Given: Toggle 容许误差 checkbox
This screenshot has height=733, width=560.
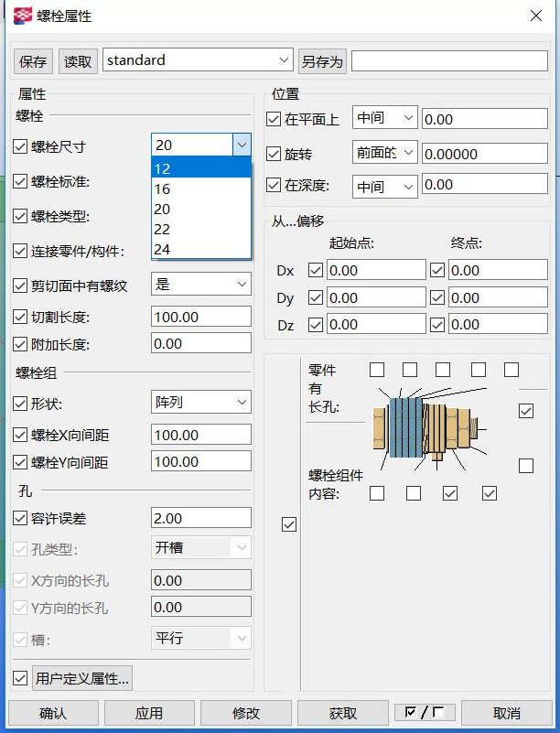Looking at the screenshot, I should click(19, 518).
